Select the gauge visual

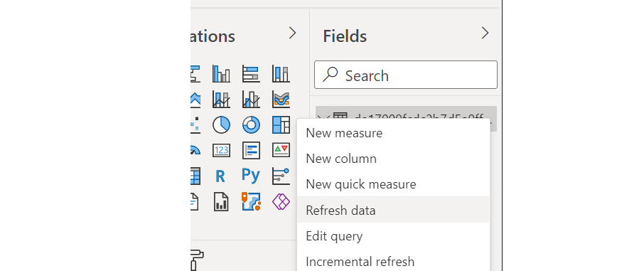pos(195,151)
